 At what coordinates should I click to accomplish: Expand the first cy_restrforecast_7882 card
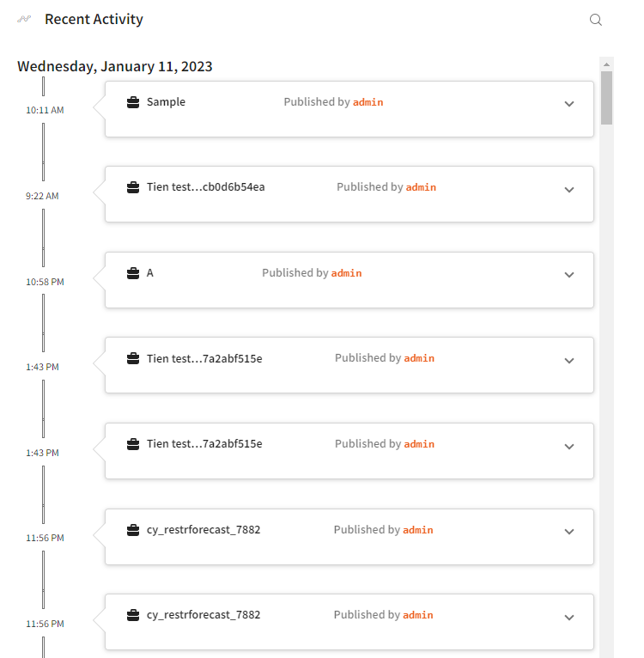[568, 532]
